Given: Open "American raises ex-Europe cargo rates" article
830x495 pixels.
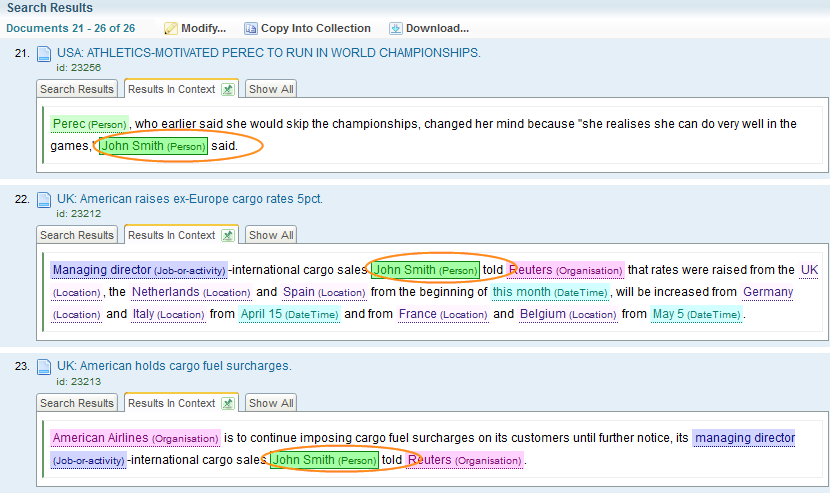Looking at the screenshot, I should 190,199.
